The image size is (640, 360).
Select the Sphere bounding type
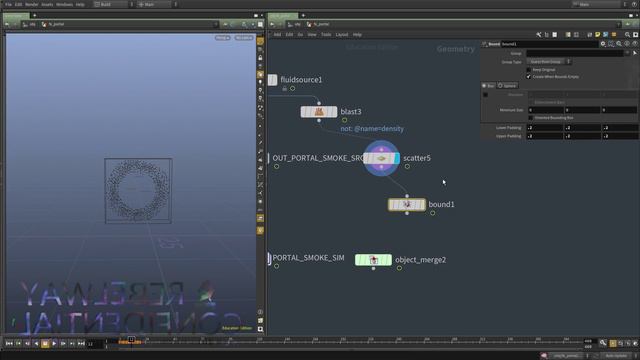tap(507, 86)
